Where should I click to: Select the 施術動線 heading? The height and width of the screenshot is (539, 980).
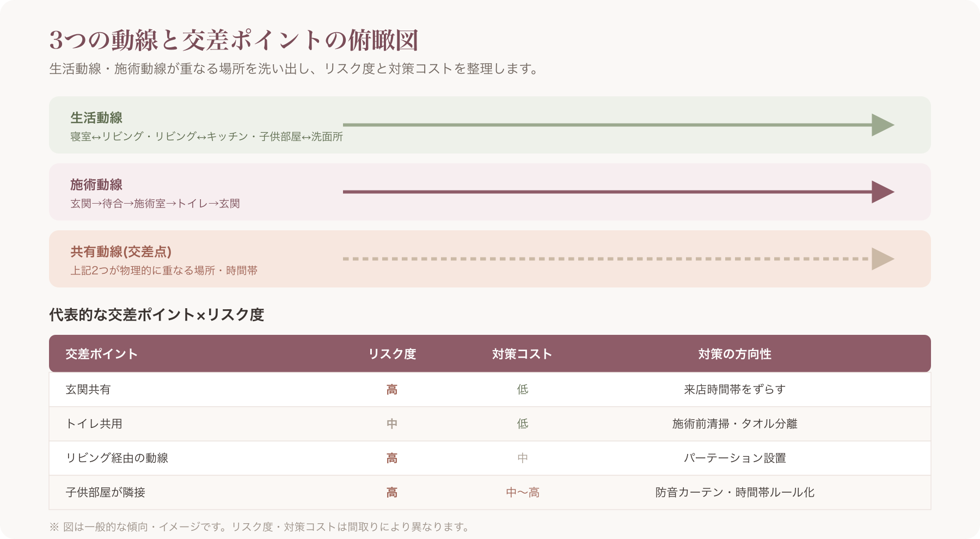pyautogui.click(x=96, y=185)
